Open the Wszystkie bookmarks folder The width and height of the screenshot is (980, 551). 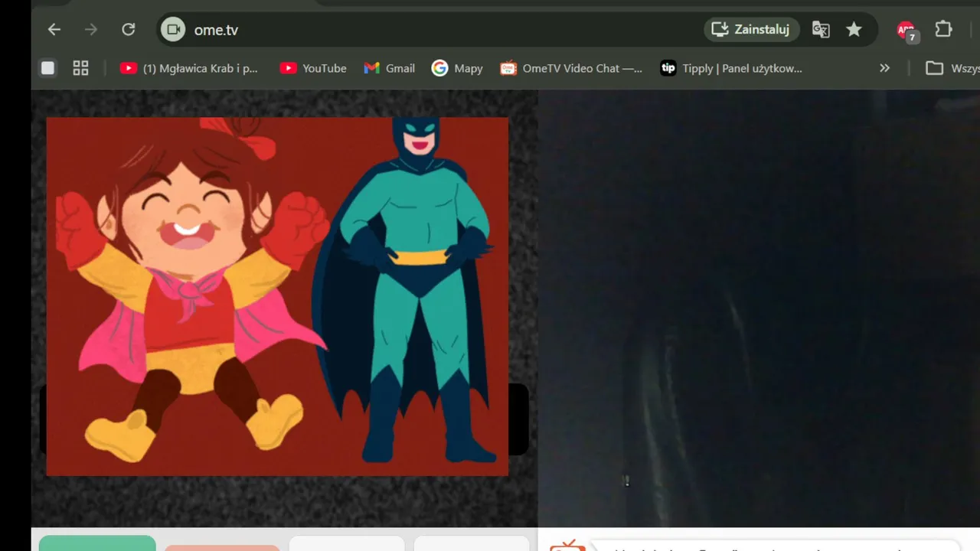[x=952, y=68]
